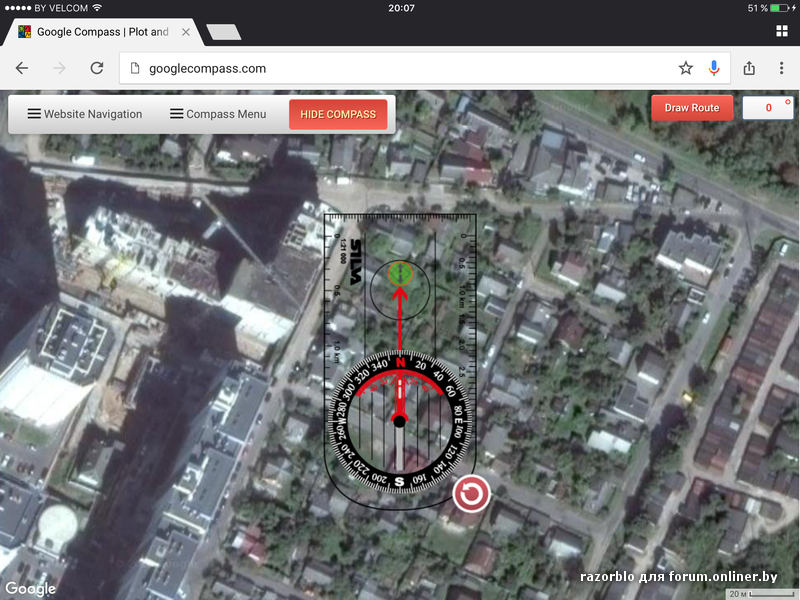Click the compass dial N marker
This screenshot has height=600, width=800.
400,362
